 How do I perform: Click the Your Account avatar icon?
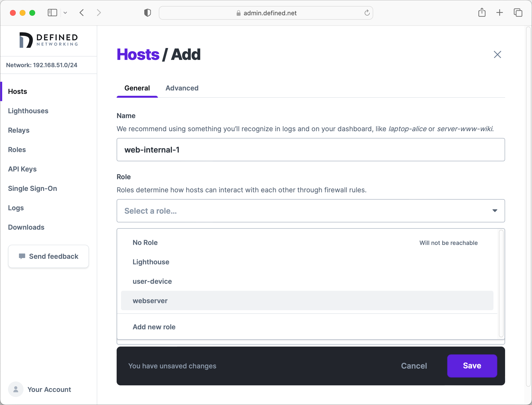coord(15,389)
